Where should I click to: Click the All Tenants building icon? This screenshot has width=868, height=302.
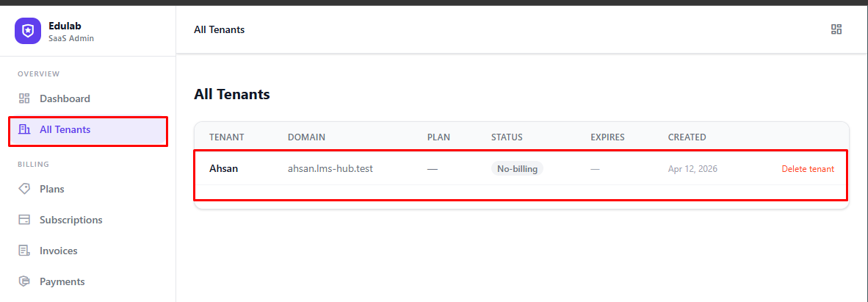tap(24, 130)
